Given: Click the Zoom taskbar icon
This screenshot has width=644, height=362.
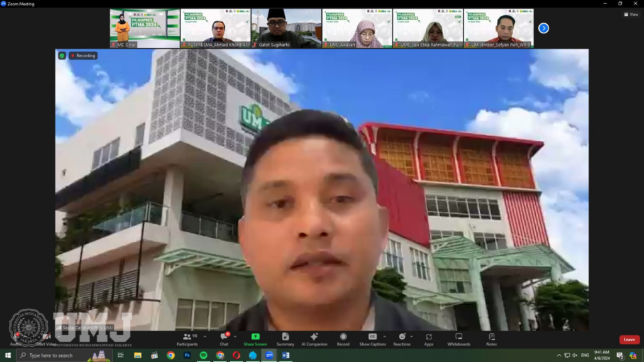Looking at the screenshot, I should (269, 356).
